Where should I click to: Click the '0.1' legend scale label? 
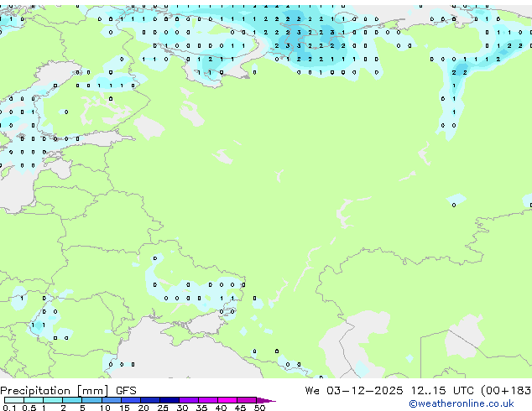(9, 408)
